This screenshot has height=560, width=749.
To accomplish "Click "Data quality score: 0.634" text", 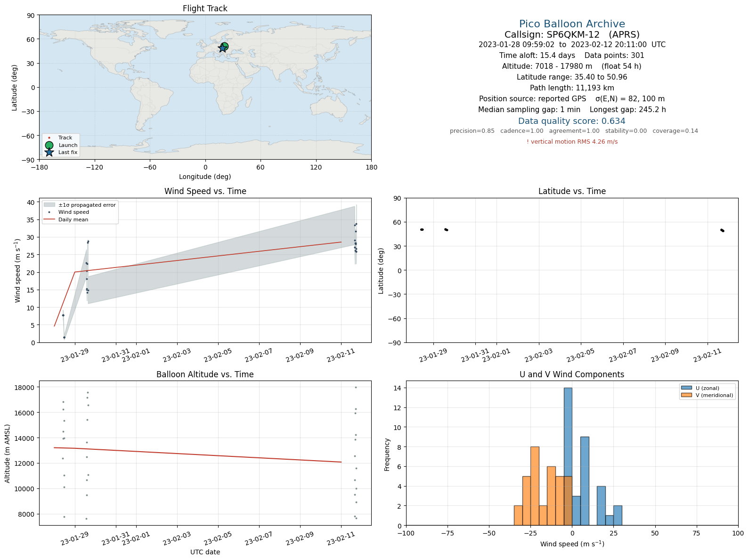I will point(572,121).
